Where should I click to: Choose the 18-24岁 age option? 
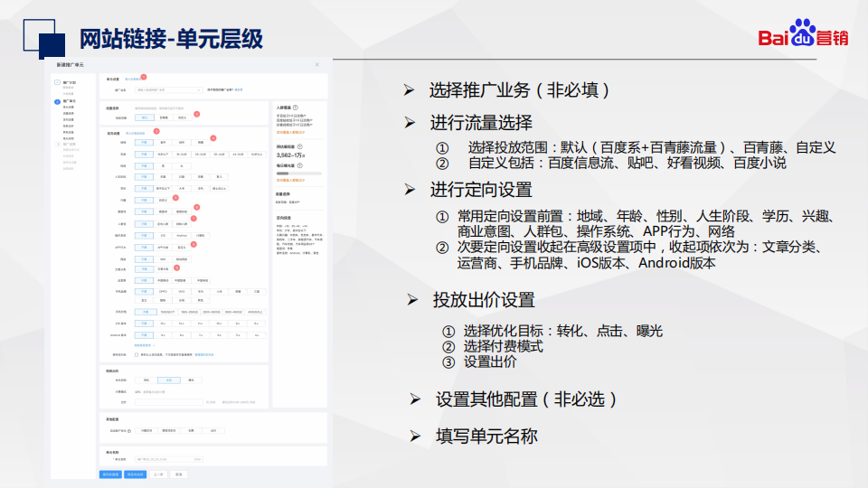point(182,155)
